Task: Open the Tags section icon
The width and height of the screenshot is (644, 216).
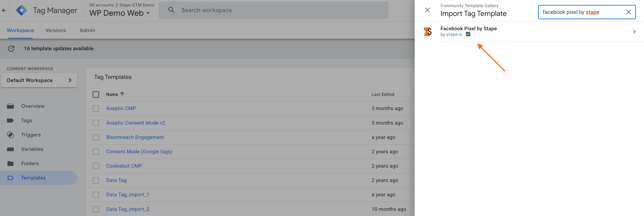Action: pyautogui.click(x=10, y=121)
